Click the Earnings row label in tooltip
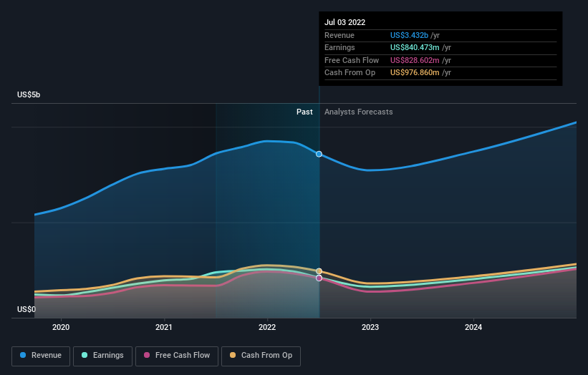This screenshot has width=588, height=375. pos(339,47)
